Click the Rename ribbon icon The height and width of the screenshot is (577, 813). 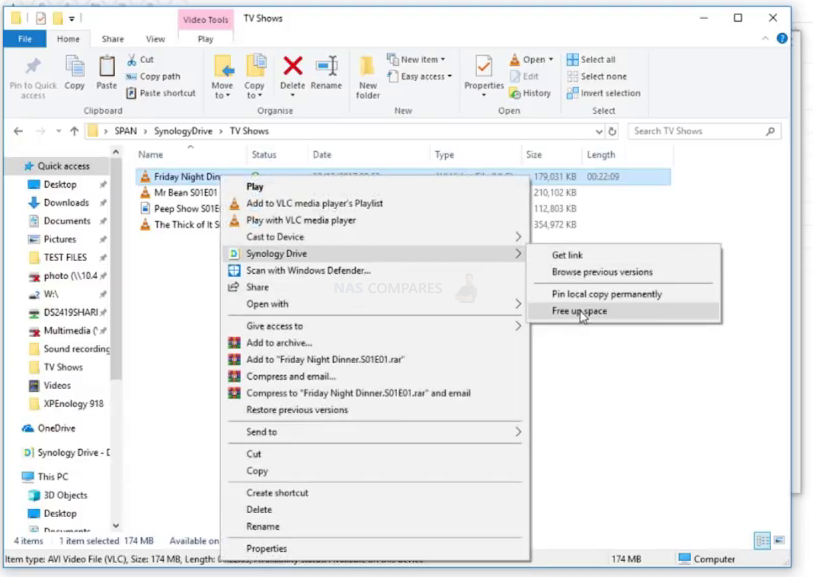327,66
